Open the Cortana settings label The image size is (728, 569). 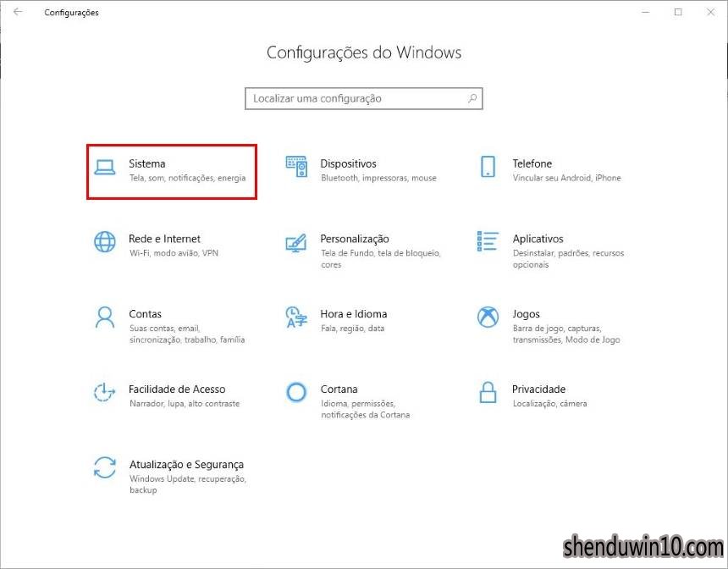tap(339, 389)
